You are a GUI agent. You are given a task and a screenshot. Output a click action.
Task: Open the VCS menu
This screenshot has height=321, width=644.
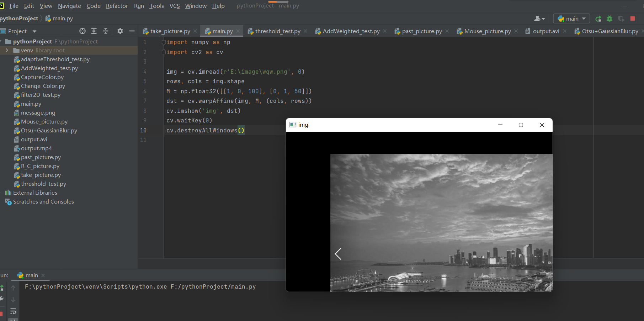175,6
